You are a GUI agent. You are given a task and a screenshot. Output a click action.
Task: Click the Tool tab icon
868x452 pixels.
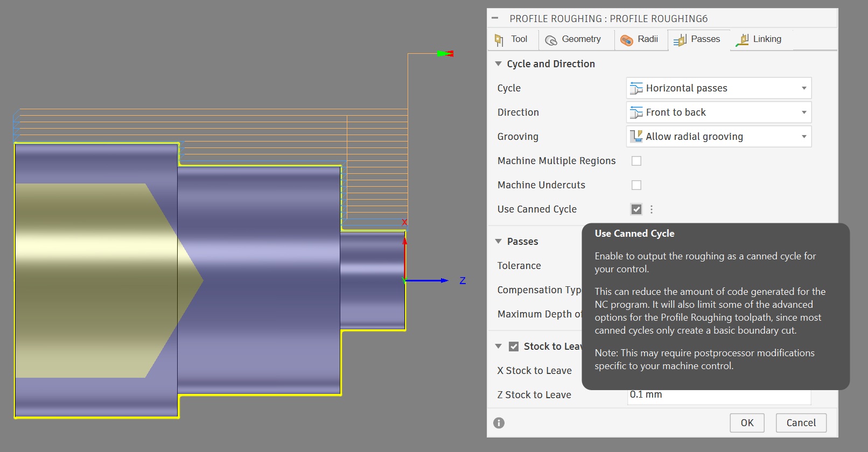click(x=499, y=40)
